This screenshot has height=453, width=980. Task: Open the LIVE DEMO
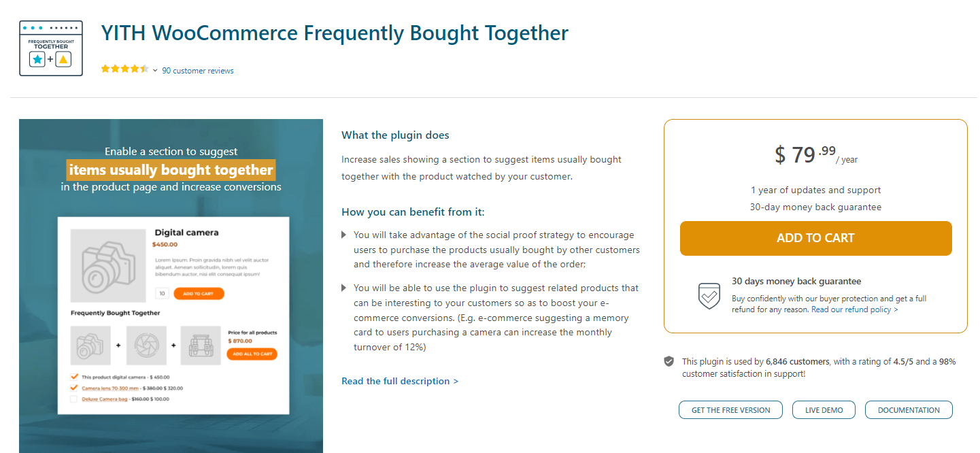click(824, 409)
